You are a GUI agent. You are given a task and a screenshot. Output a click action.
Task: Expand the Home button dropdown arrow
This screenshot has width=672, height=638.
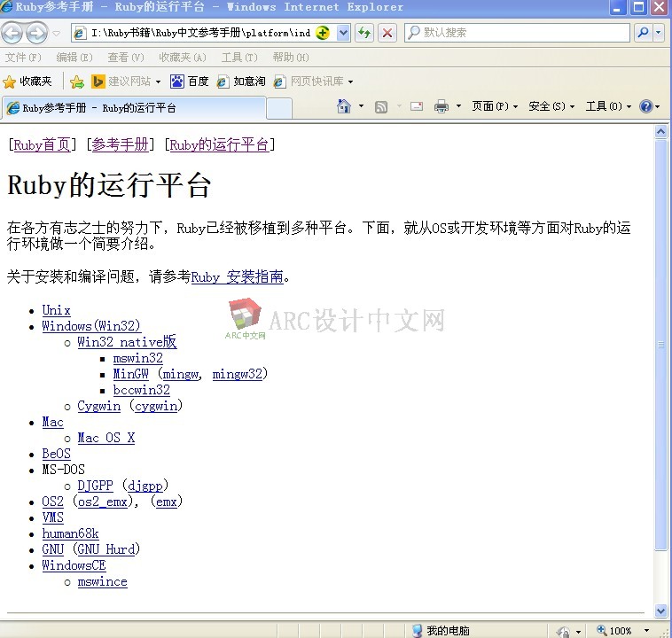click(x=361, y=105)
